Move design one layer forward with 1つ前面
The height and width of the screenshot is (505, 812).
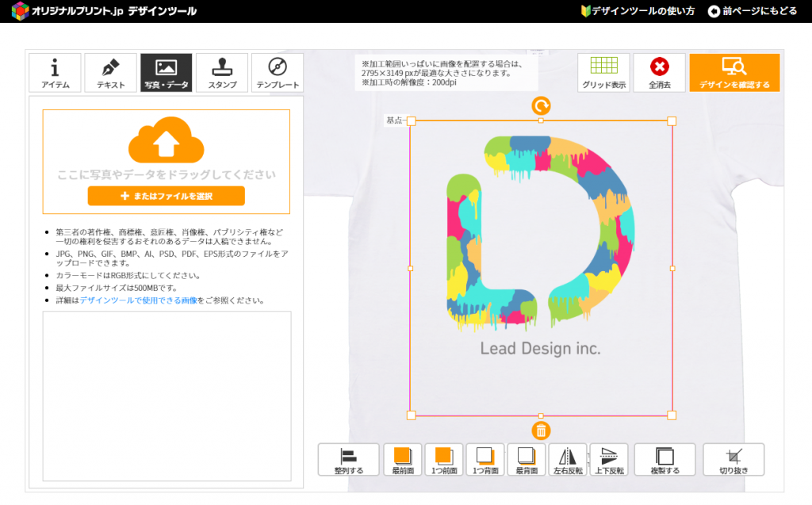(x=444, y=460)
